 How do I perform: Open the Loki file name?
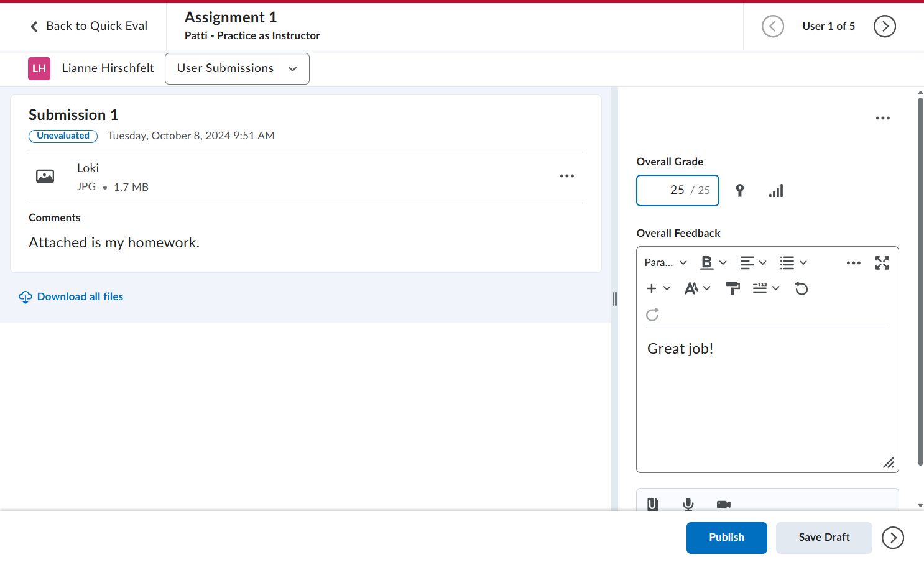[88, 168]
